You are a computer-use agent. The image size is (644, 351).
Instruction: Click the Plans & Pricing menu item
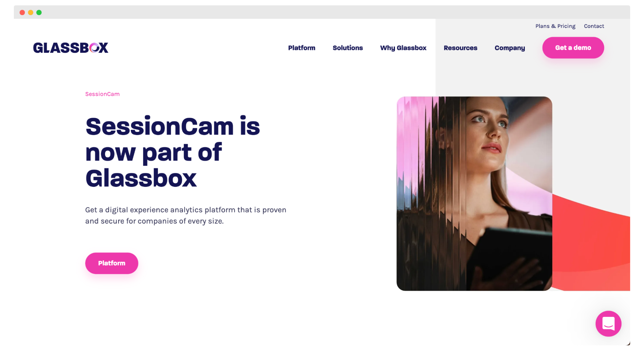pos(556,26)
